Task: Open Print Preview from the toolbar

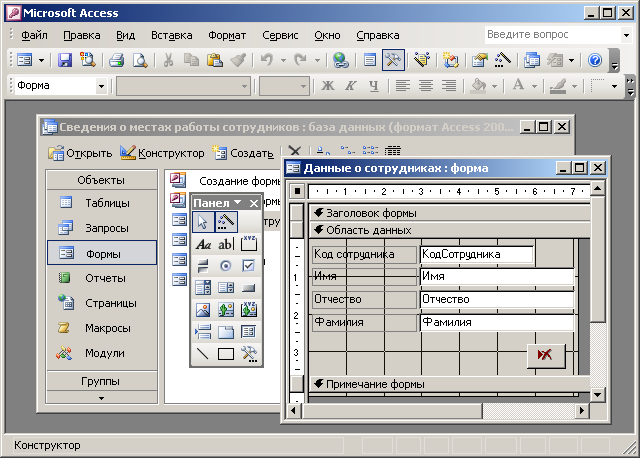Action: click(x=140, y=60)
